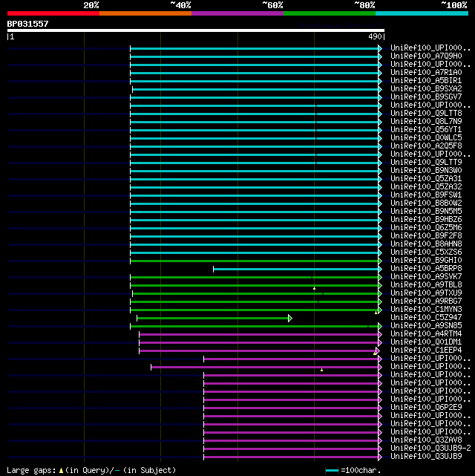
Task: Select the UniRef100_C1EEP4 label
Action: [426, 351]
